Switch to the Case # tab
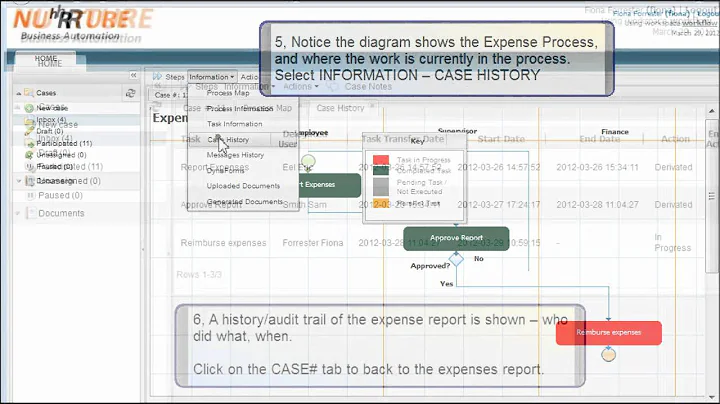 pyautogui.click(x=168, y=95)
